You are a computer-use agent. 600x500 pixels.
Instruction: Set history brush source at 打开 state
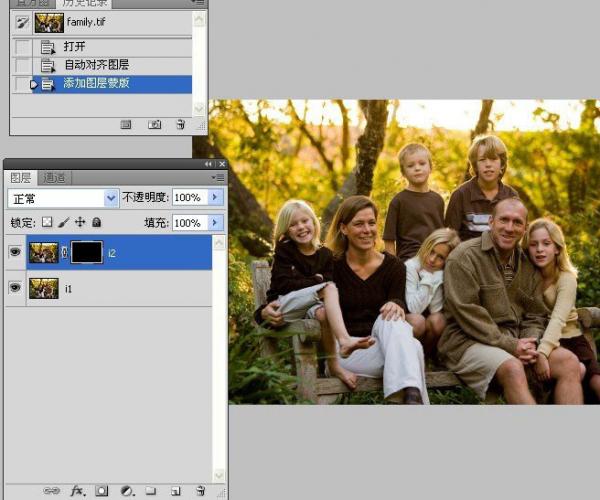point(22,47)
